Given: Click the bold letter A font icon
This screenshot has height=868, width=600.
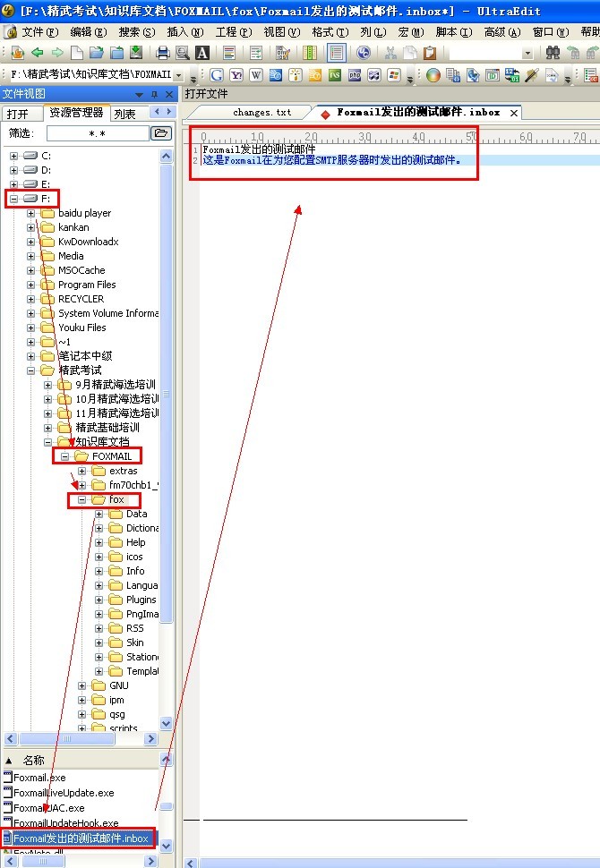Looking at the screenshot, I should pyautogui.click(x=202, y=53).
